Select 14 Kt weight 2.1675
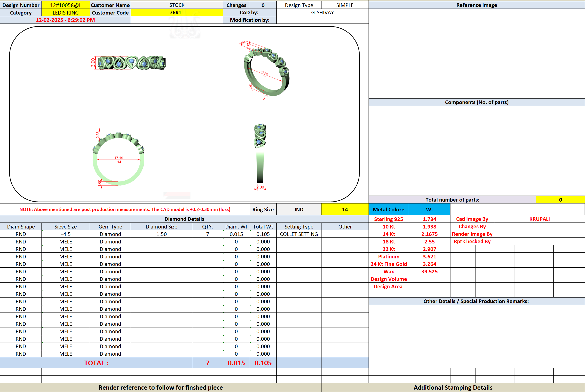Screen dimensions: 585x392 click(429, 234)
